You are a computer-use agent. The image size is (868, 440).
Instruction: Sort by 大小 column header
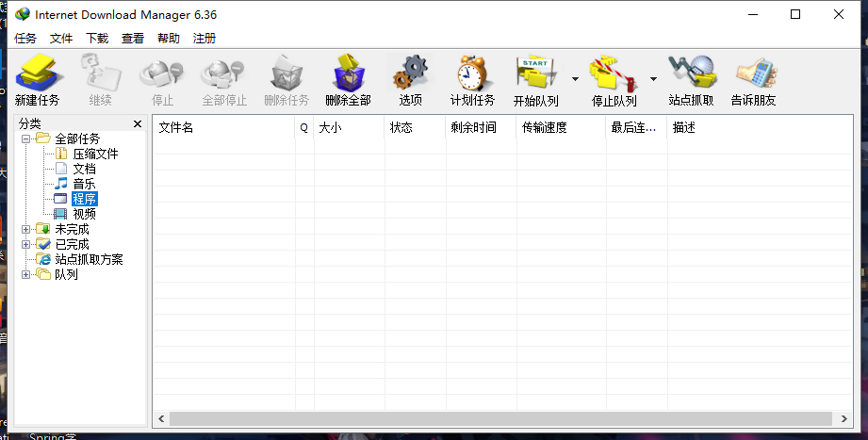[349, 127]
